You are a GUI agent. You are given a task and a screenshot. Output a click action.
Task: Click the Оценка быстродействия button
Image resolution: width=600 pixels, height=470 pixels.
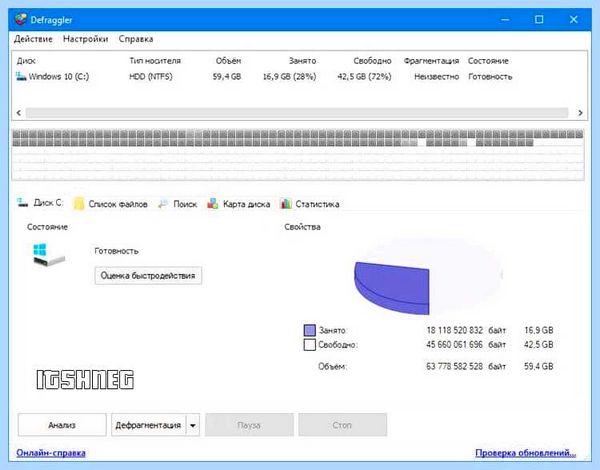(148, 276)
